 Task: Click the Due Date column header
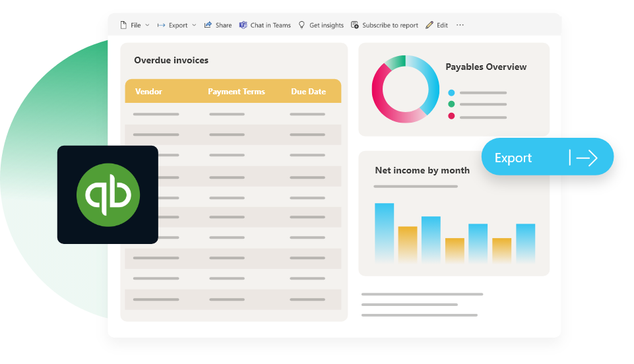coord(308,92)
